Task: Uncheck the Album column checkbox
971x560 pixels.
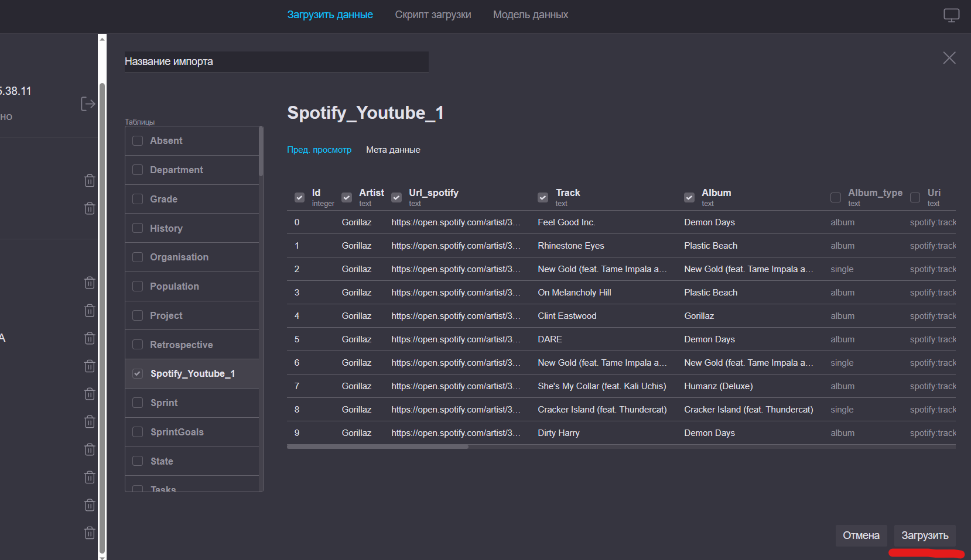Action: click(689, 198)
